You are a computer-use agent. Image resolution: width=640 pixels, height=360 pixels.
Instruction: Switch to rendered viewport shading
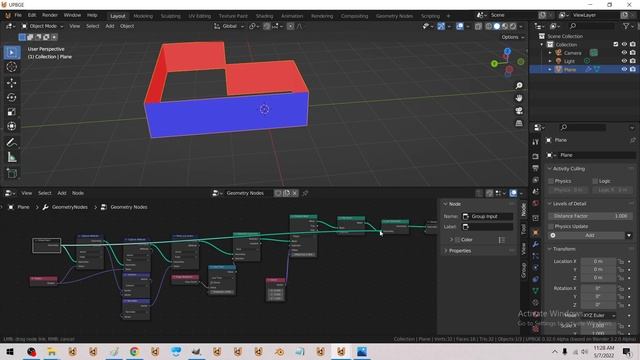tap(513, 26)
